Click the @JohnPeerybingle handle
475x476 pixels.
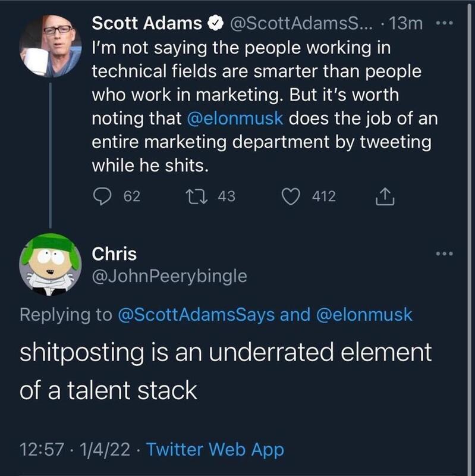pos(169,277)
